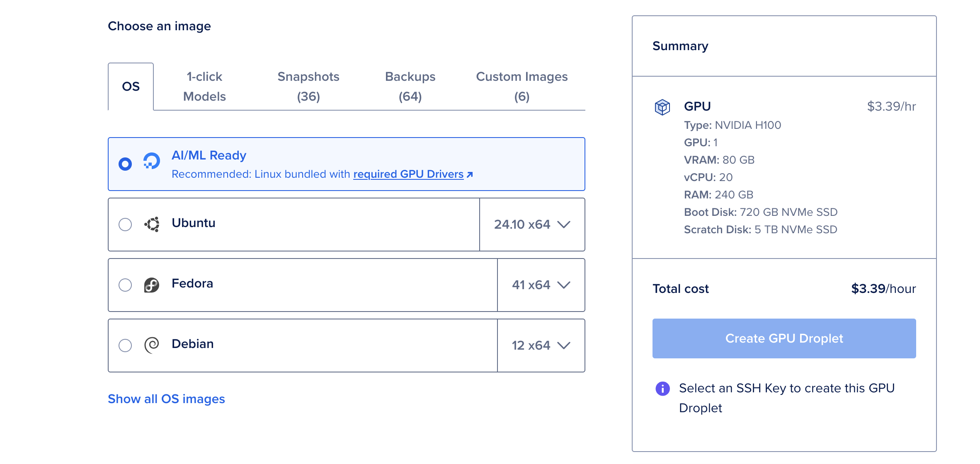Switch to the Custom Images (6) tab
980x464 pixels.
(x=522, y=87)
